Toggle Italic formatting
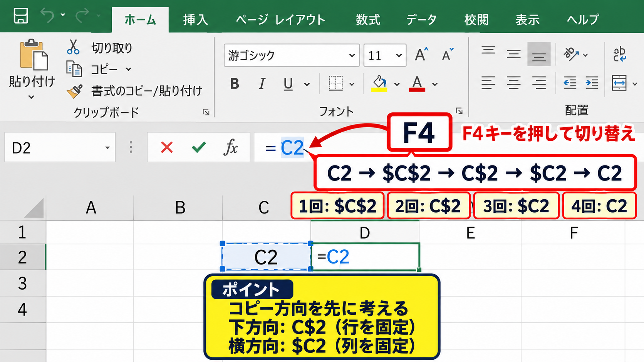644x362 pixels. [x=262, y=83]
